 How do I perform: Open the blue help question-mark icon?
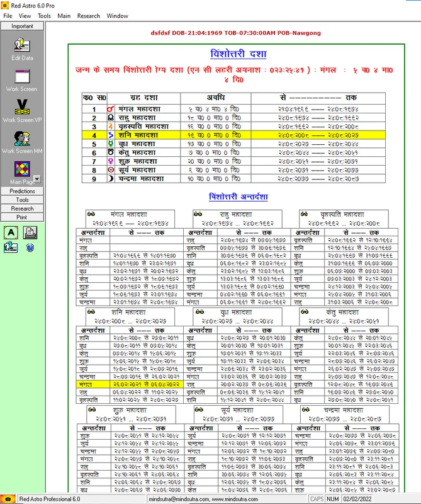click(x=30, y=248)
